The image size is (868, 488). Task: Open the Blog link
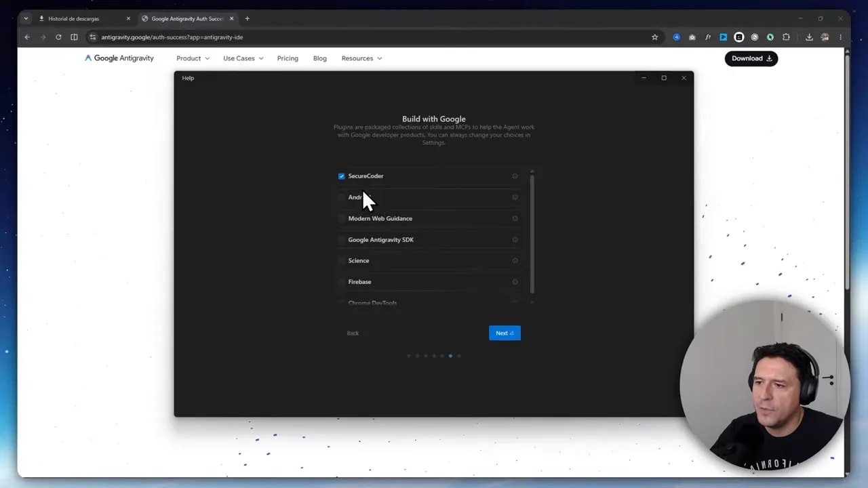(x=320, y=58)
